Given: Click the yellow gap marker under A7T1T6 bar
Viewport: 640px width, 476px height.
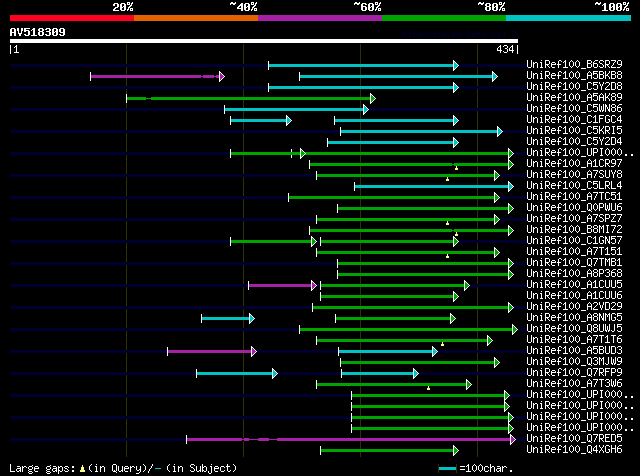Looking at the screenshot, I should click(442, 344).
